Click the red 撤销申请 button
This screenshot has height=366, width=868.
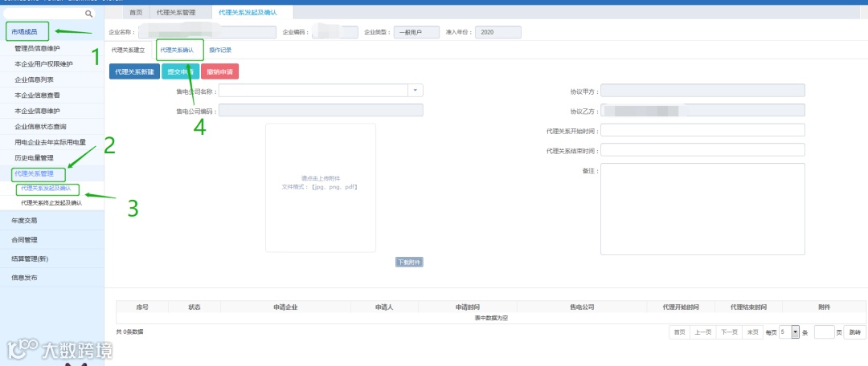tap(219, 72)
